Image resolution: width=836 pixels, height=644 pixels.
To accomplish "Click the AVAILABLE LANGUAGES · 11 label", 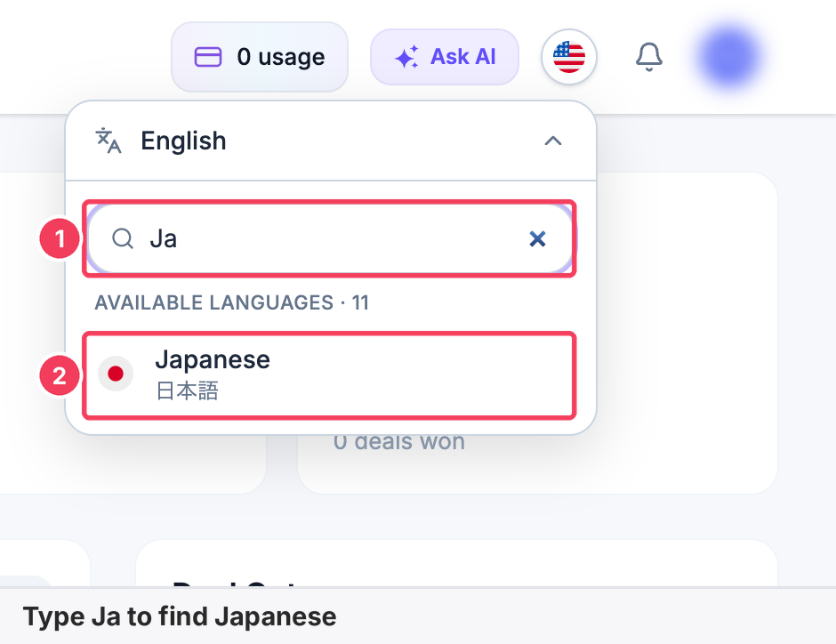I will coord(232,302).
